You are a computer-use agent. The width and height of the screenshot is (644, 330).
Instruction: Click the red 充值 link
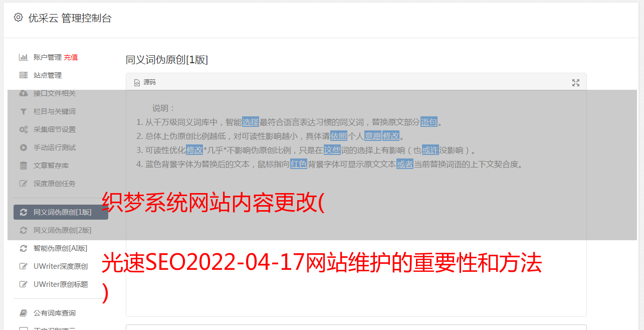[71, 57]
